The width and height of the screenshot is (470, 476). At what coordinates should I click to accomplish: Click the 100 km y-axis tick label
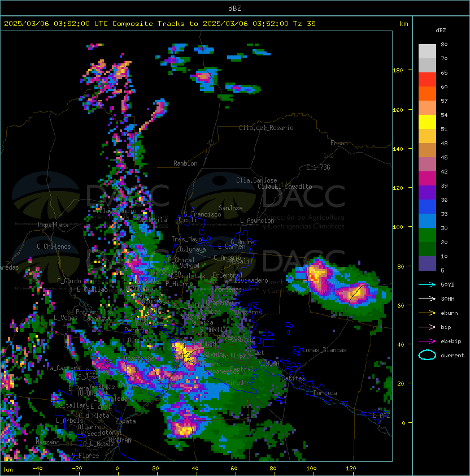point(398,227)
